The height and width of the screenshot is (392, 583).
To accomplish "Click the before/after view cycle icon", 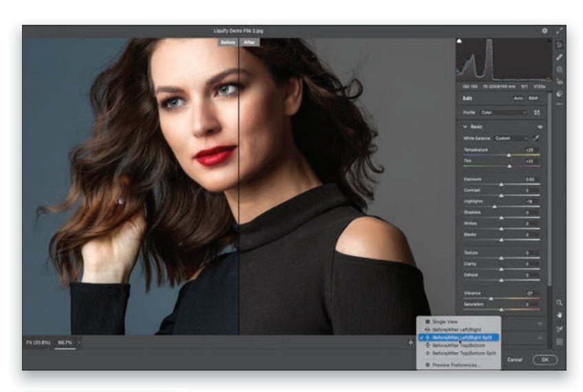I will click(410, 342).
